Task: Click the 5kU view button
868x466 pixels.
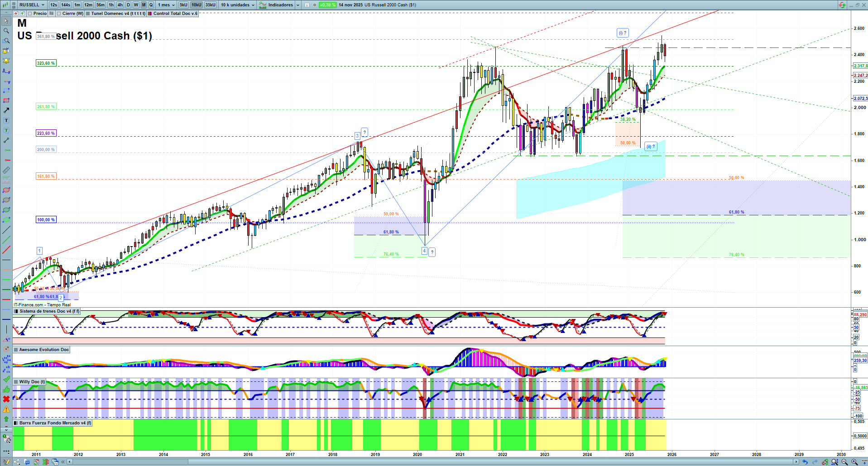Action: (183, 5)
